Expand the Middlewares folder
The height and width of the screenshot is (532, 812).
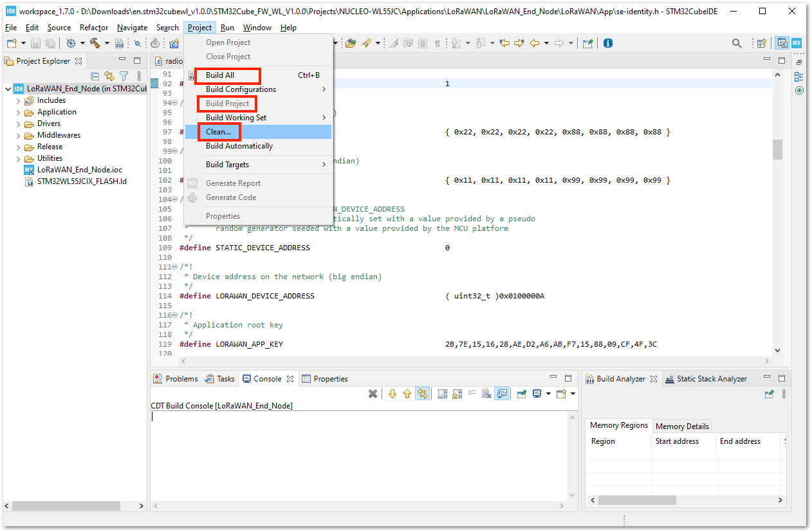tap(18, 135)
